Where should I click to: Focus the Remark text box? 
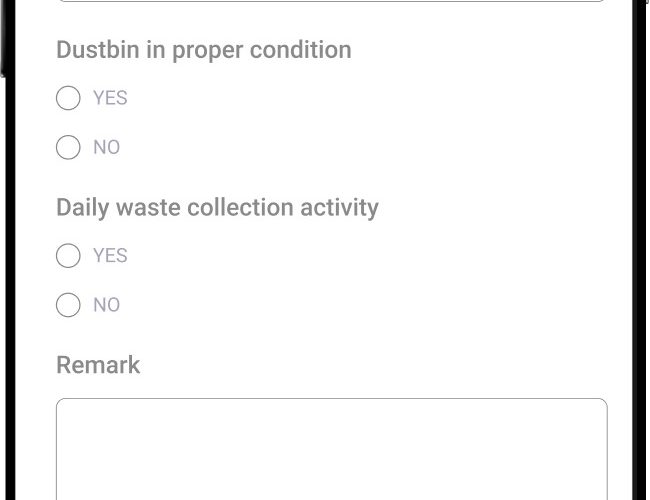click(x=331, y=450)
